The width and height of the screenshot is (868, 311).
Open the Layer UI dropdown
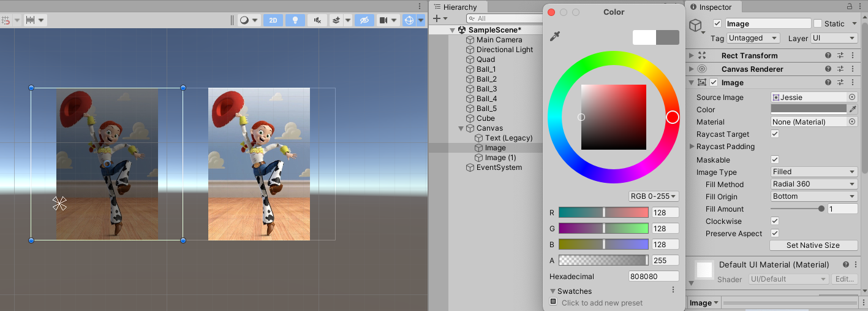point(834,38)
